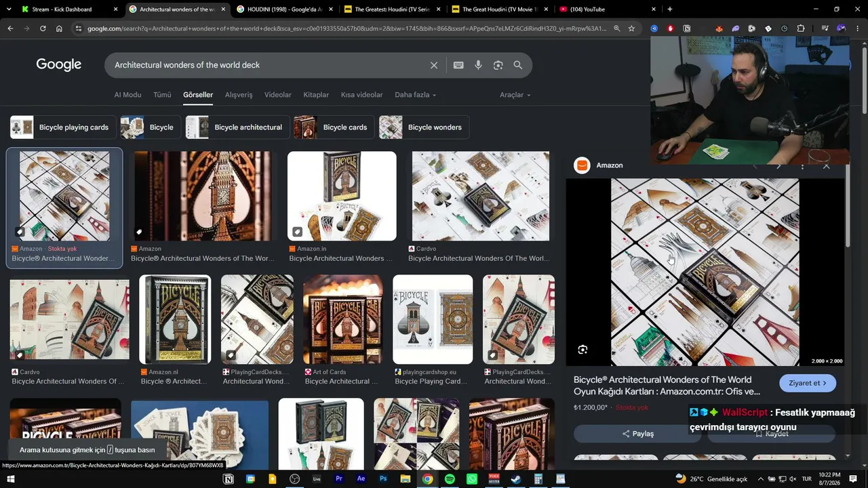Open the taskbar clock showing 10:22 PM
Viewport: 868px width, 488px height.
[829, 479]
